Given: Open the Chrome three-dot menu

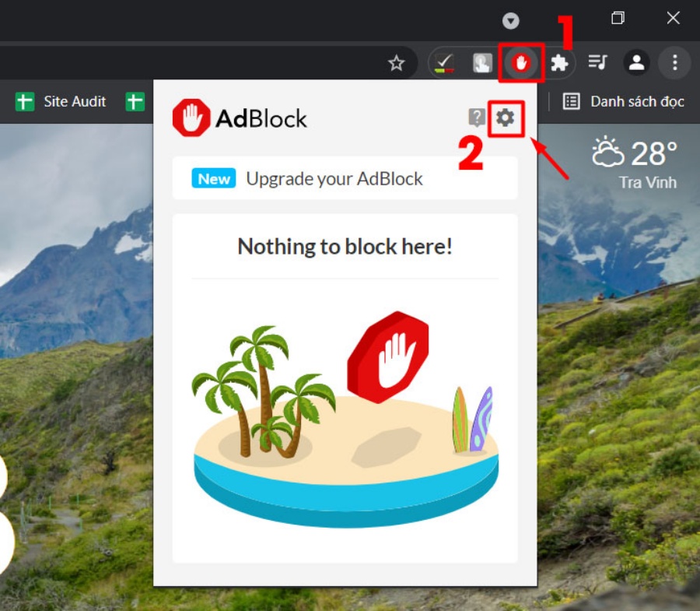Looking at the screenshot, I should tap(674, 63).
